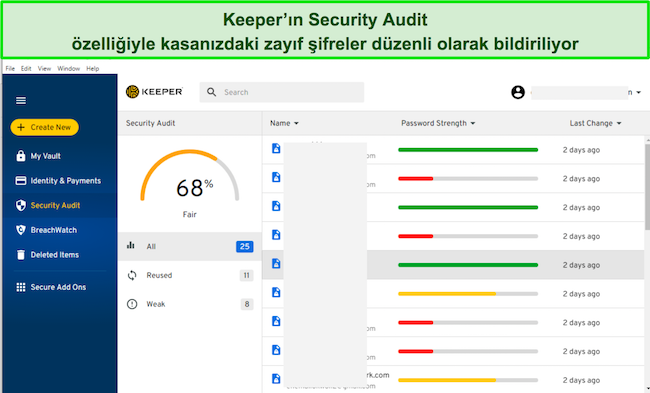Image resolution: width=650 pixels, height=393 pixels.
Task: Click the seventh record's file icon
Action: (276, 321)
